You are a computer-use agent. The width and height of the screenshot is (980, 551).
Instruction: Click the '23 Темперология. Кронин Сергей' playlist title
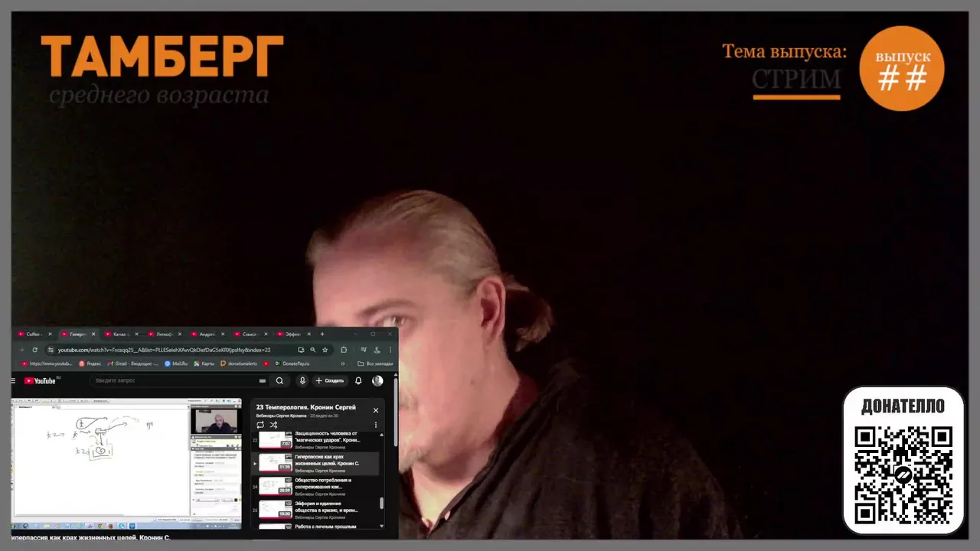306,407
